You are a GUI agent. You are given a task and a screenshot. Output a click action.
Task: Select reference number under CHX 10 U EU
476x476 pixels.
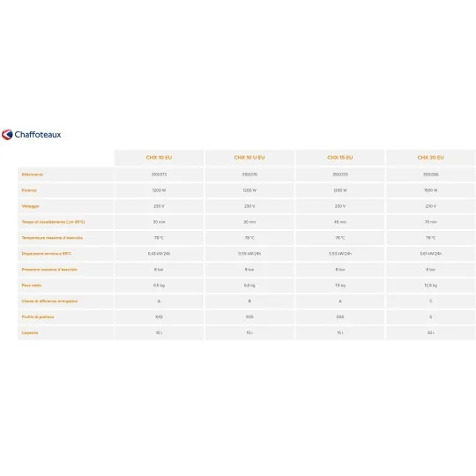[x=249, y=175]
